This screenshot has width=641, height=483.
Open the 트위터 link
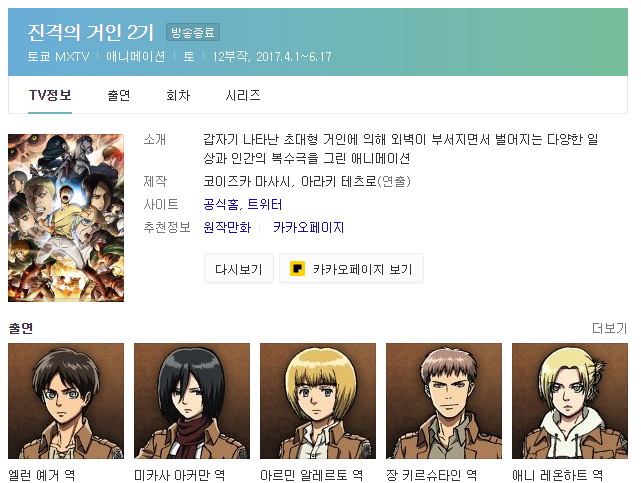(x=265, y=204)
